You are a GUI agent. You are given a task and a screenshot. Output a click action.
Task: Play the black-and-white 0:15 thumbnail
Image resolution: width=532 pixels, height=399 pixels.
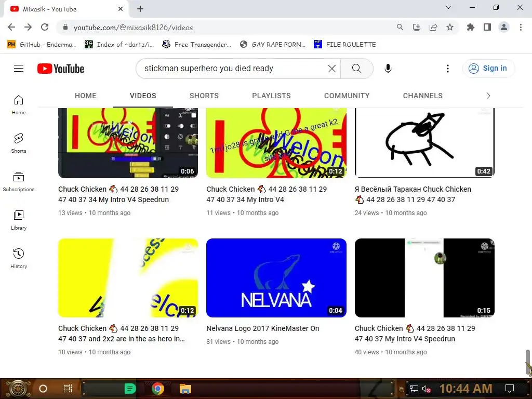point(424,278)
